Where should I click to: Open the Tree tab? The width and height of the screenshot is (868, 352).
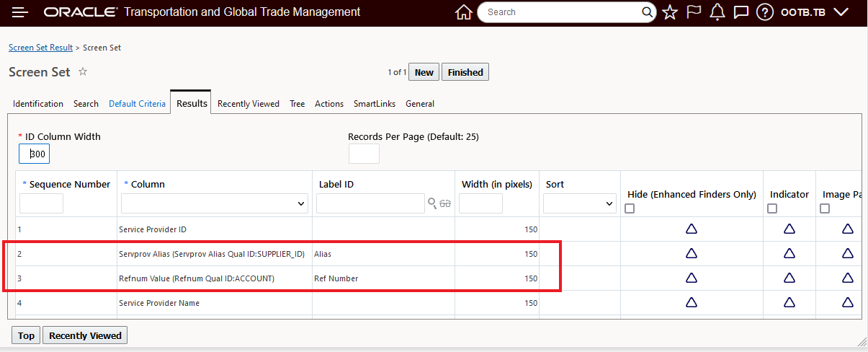tap(297, 104)
